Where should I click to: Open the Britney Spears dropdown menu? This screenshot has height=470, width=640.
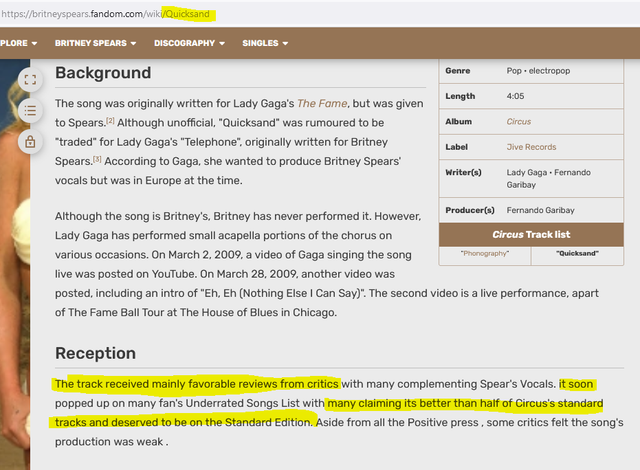[96, 43]
